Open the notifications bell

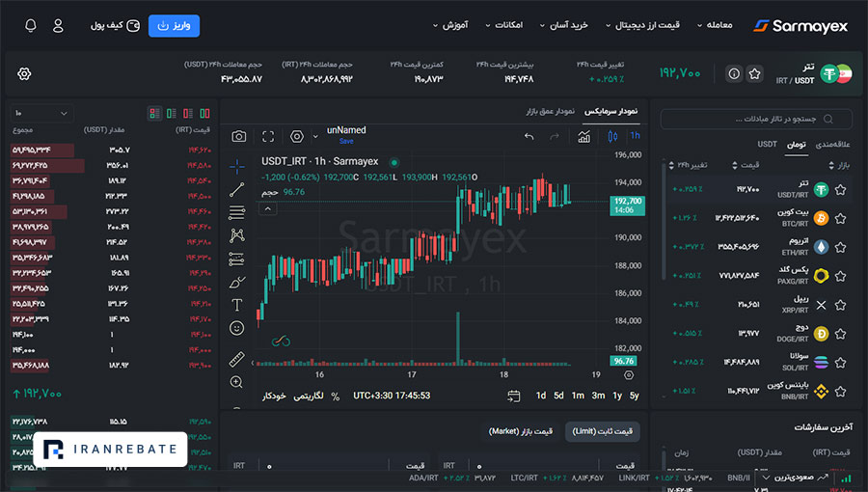pos(31,25)
